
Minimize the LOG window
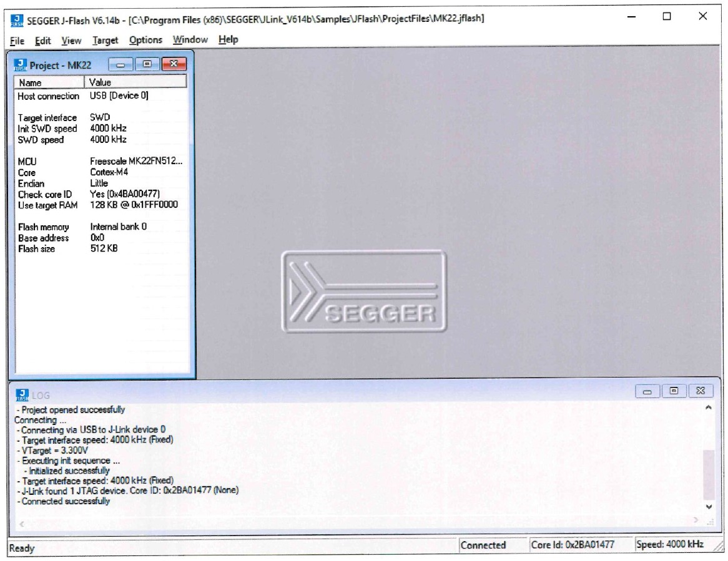coord(647,392)
